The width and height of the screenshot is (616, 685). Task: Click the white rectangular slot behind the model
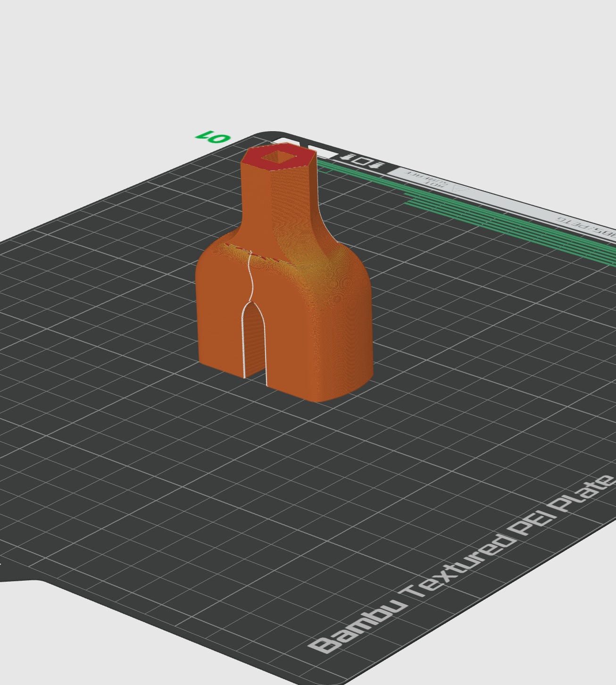tap(326, 153)
